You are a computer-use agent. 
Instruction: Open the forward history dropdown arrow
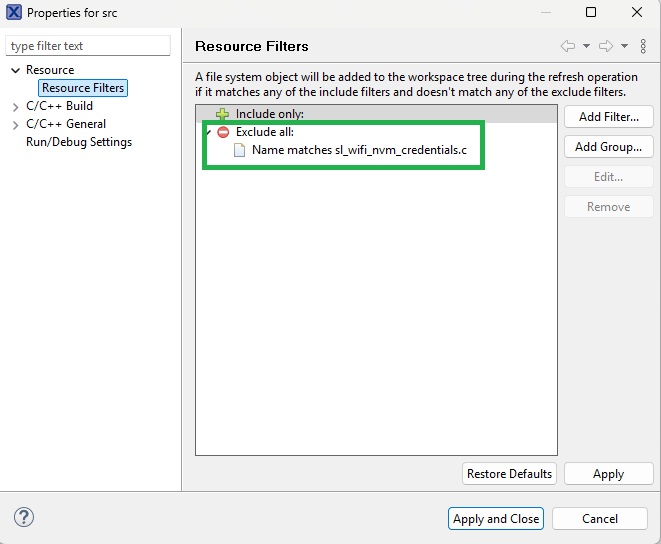624,46
